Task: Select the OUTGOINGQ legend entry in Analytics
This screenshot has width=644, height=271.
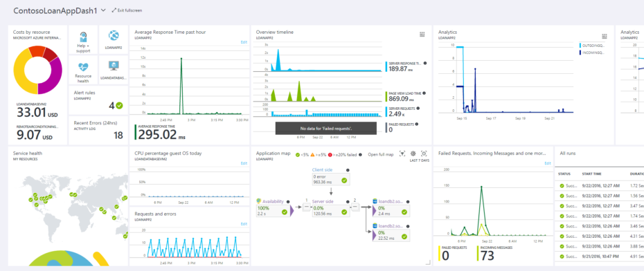Action: click(593, 46)
